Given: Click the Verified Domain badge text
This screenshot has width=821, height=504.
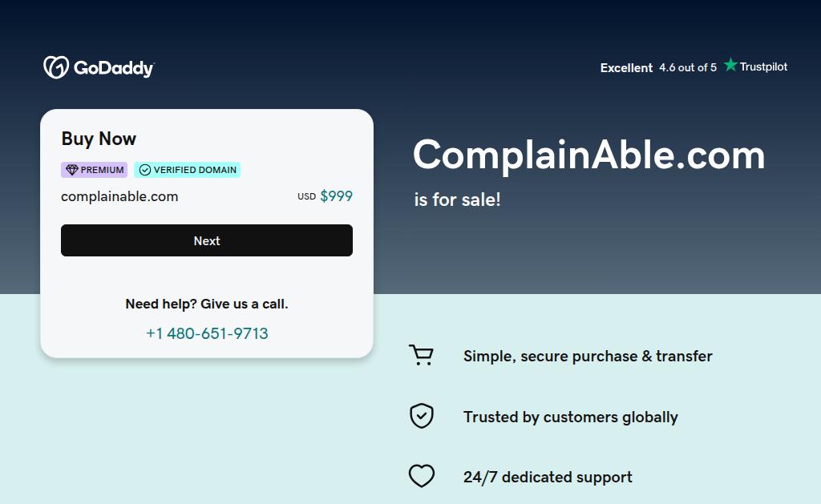Looking at the screenshot, I should point(195,170).
